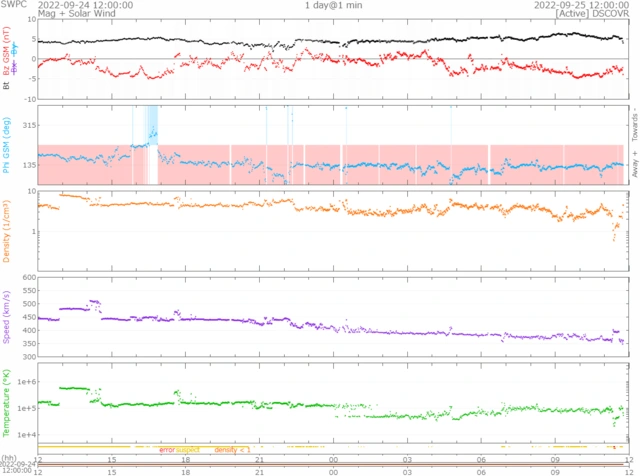Click the '300' tick on Speed axis

29,357
